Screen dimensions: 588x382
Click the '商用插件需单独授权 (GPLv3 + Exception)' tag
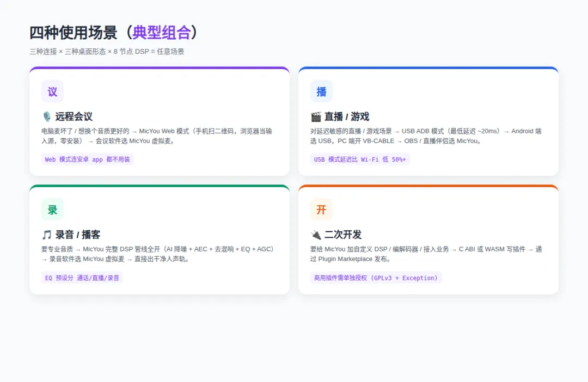pos(376,278)
